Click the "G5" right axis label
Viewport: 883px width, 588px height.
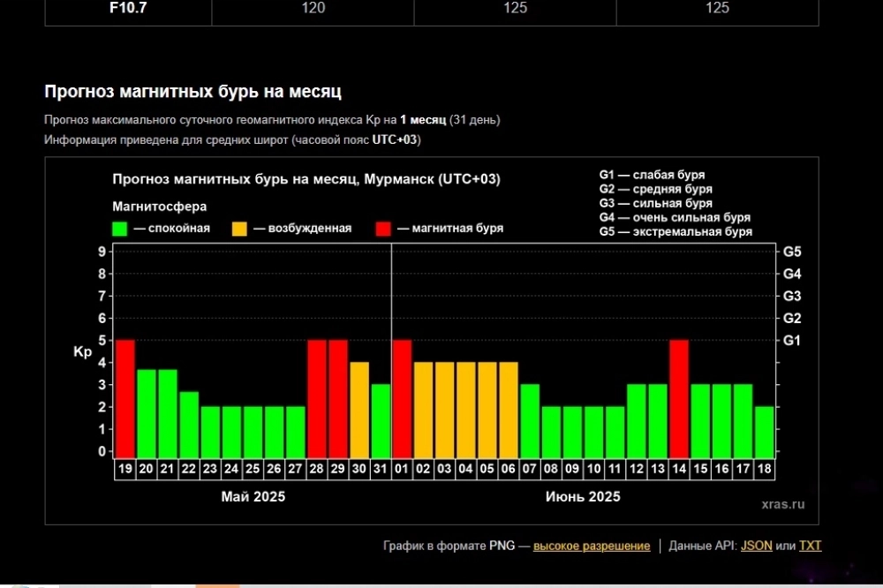point(792,252)
